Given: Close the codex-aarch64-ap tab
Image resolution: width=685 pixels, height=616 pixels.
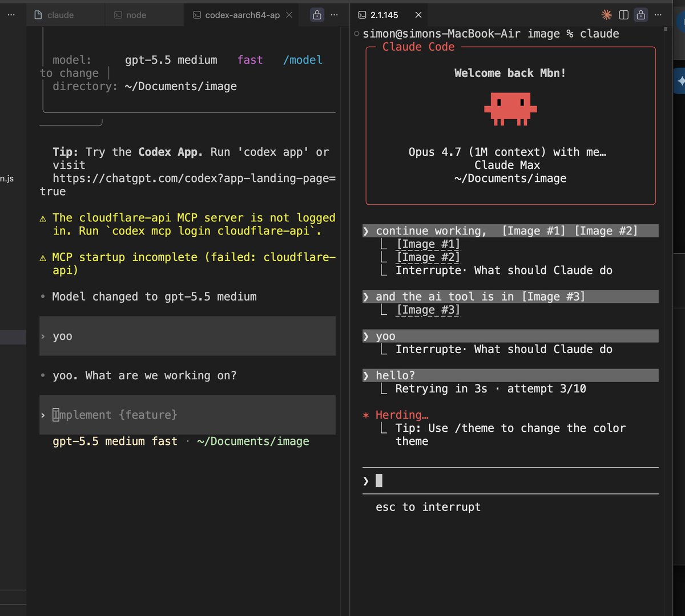Looking at the screenshot, I should [x=289, y=15].
